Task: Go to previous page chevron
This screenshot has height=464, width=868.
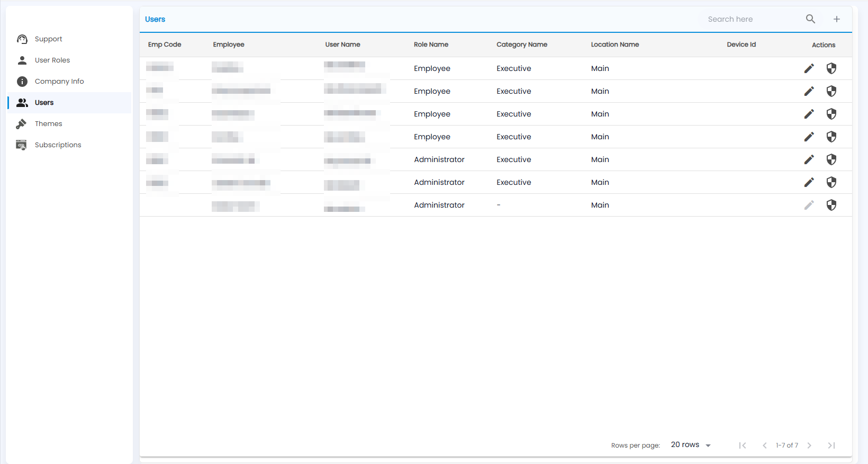Action: pyautogui.click(x=765, y=445)
